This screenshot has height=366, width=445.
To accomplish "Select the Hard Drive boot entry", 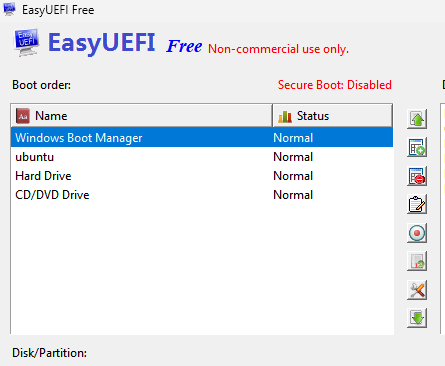I will click(x=202, y=176).
